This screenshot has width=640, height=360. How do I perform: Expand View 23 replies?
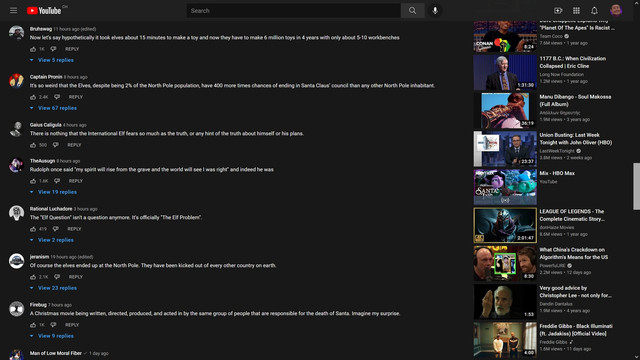click(53, 288)
